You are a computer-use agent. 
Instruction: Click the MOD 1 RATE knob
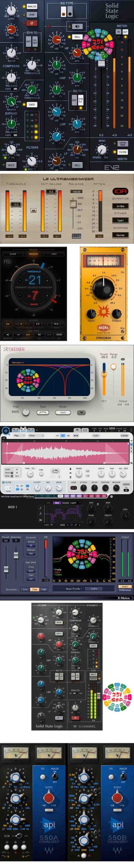(91, 508)
